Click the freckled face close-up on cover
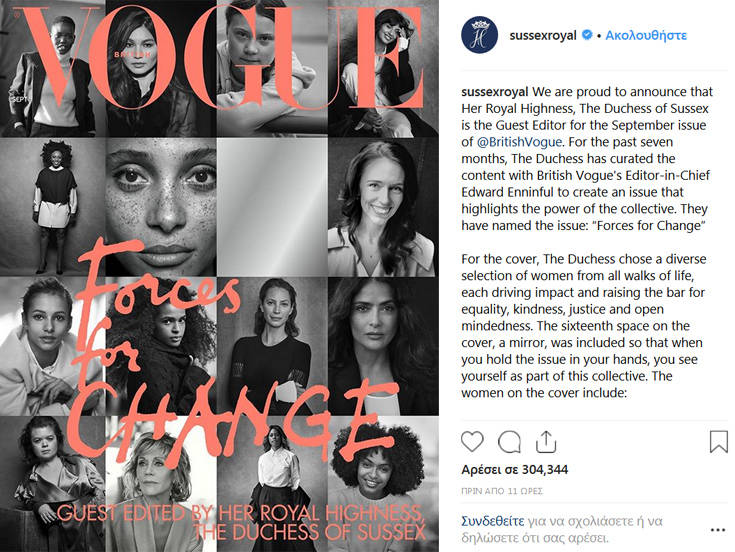Screen dimensions: 735x552 pyautogui.click(x=161, y=207)
